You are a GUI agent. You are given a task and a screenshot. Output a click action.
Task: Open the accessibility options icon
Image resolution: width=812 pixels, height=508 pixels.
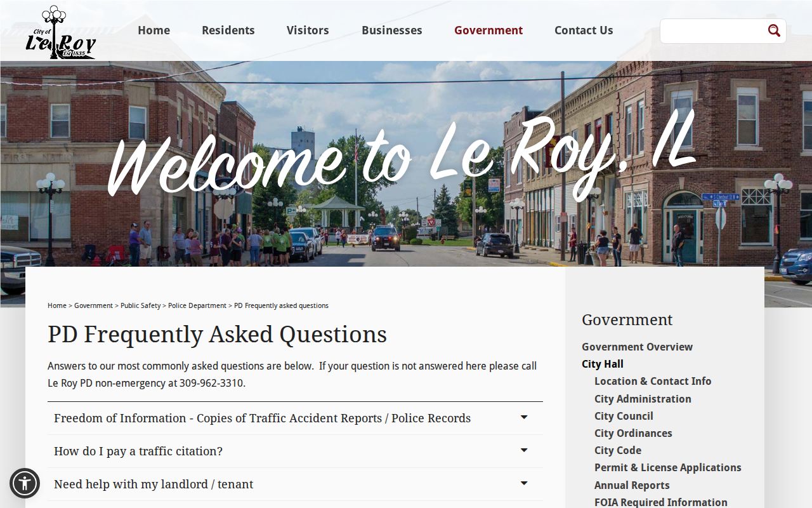tap(25, 483)
